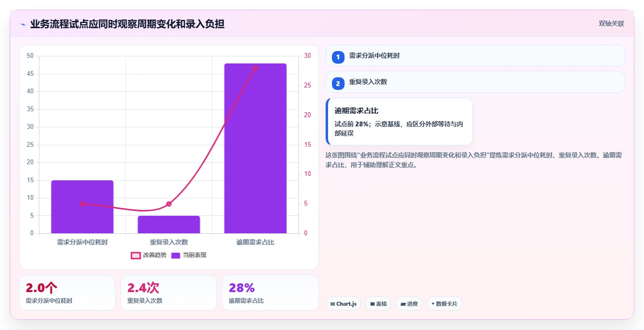Toggle the 改善趋势 legend swatch

[x=136, y=255]
